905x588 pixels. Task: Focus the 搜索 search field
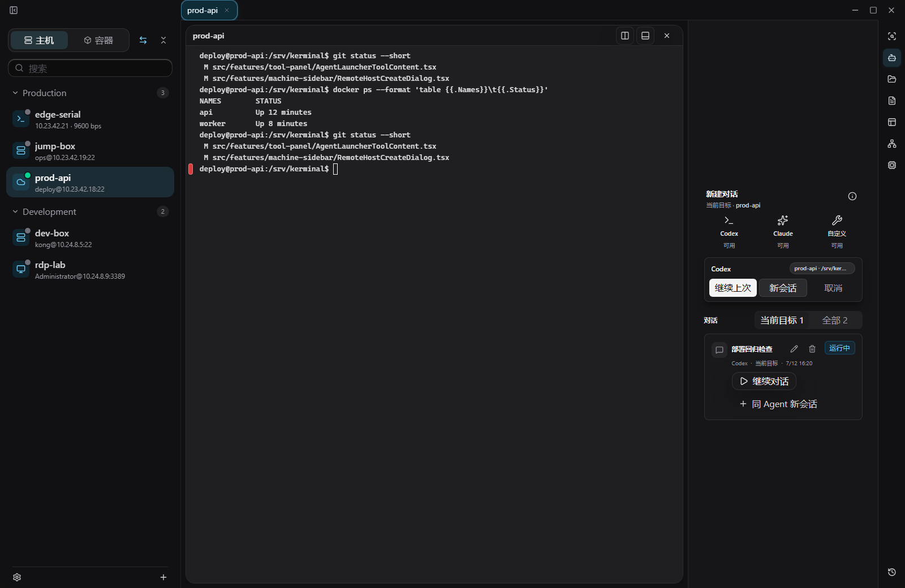click(x=90, y=68)
